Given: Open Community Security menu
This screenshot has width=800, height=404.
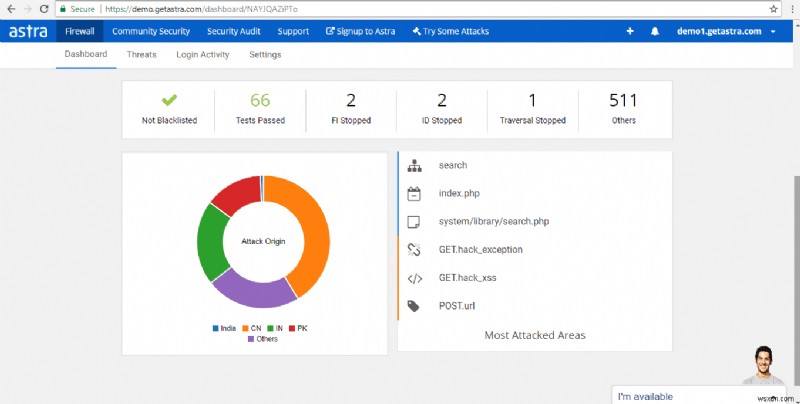Looking at the screenshot, I should tap(151, 31).
